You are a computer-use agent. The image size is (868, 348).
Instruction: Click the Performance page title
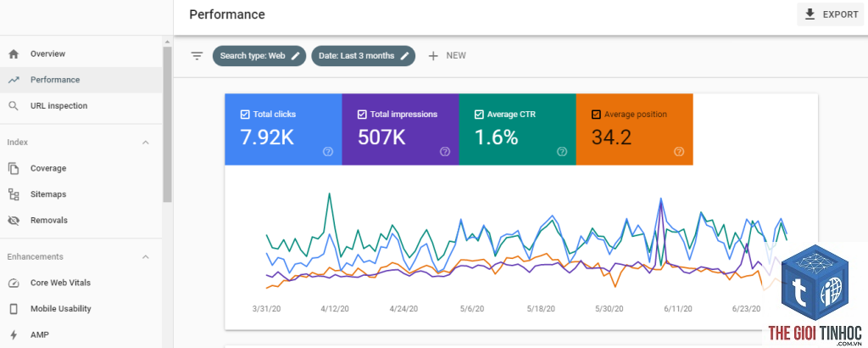point(227,14)
